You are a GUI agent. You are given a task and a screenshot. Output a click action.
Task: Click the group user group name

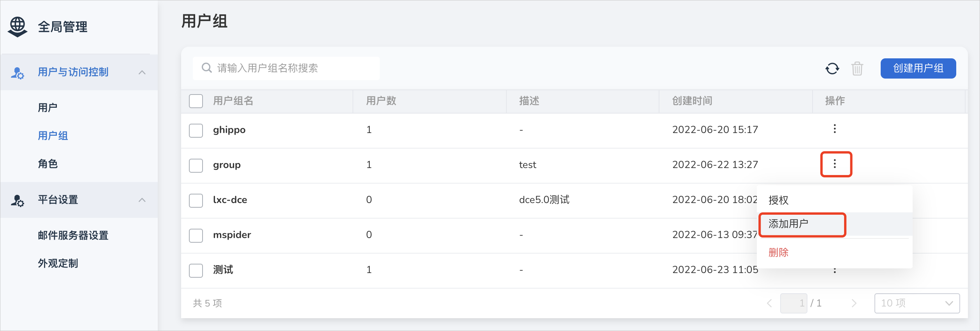[227, 165]
